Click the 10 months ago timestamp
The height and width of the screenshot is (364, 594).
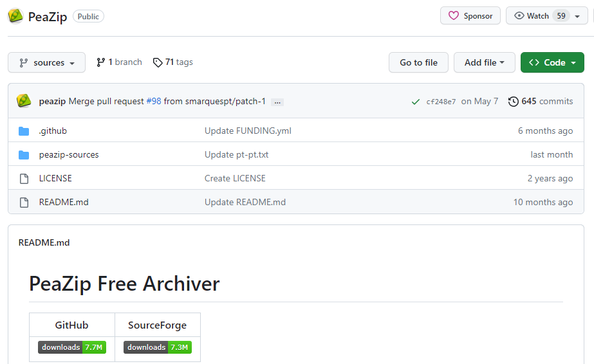(543, 203)
